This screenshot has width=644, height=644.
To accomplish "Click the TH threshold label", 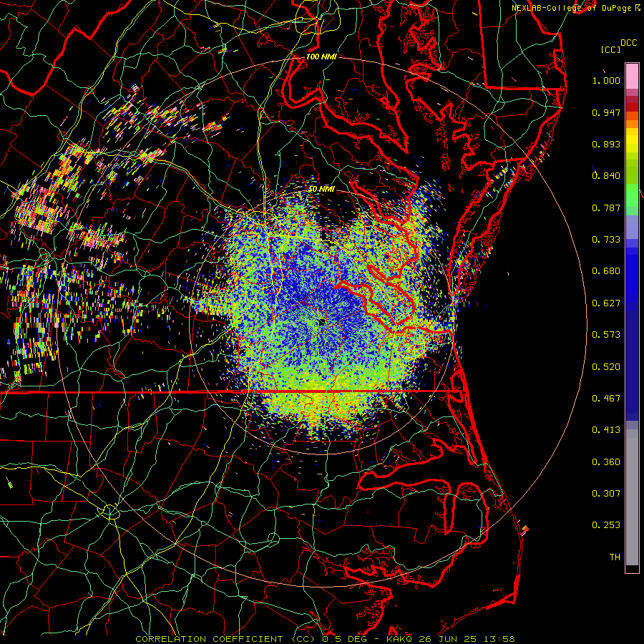I will [615, 557].
